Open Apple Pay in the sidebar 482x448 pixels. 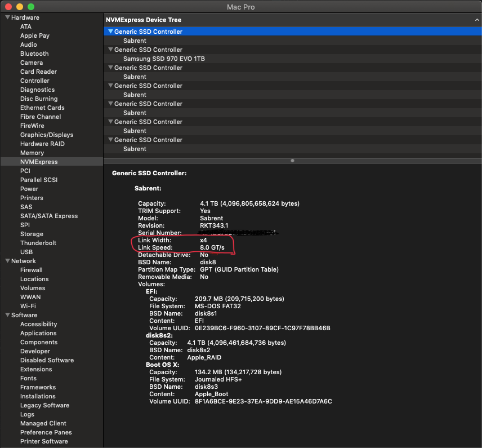pos(35,36)
